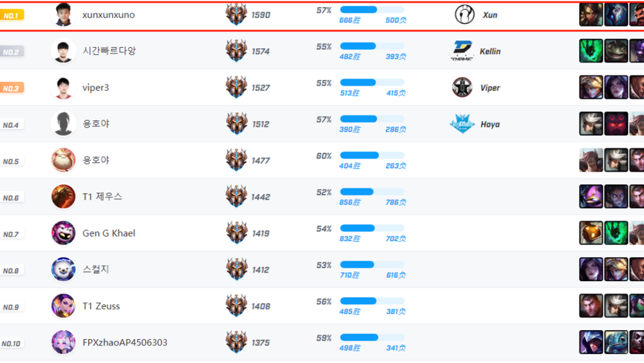
Task: Click the iG team logo beside Xun
Action: point(464,15)
